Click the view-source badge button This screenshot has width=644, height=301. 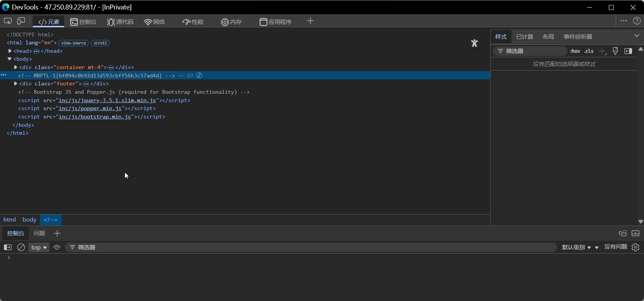[73, 43]
